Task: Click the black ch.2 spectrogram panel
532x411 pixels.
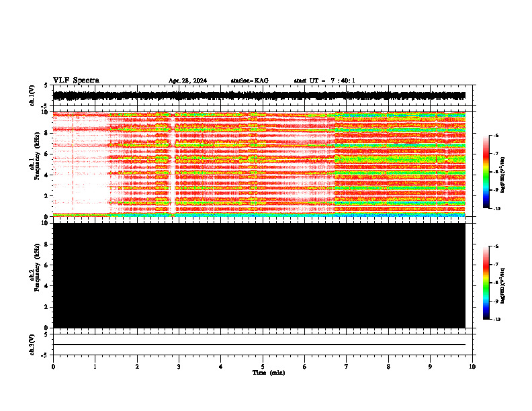Action: coord(259,275)
